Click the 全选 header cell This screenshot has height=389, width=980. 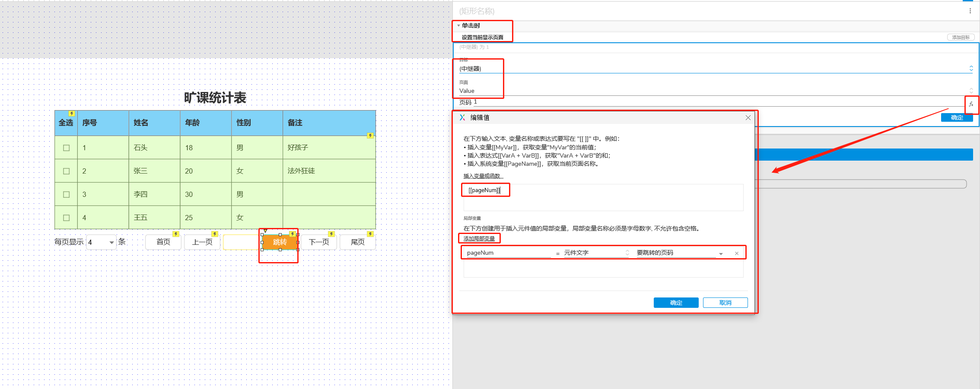click(66, 123)
